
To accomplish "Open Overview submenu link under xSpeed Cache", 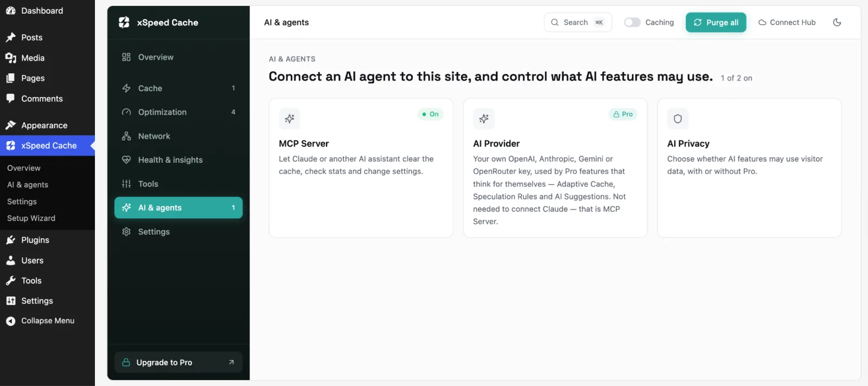I will 24,168.
